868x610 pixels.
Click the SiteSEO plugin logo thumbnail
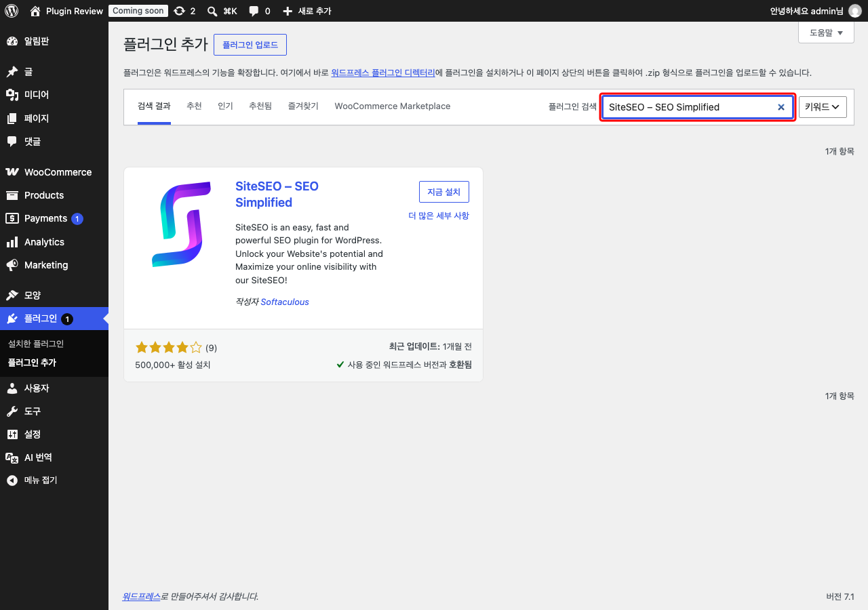tap(182, 224)
